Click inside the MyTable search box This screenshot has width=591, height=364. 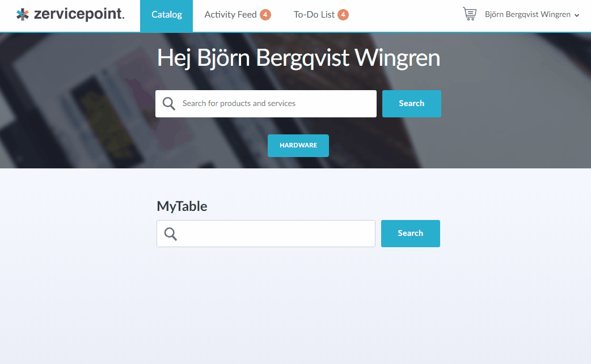(272, 233)
